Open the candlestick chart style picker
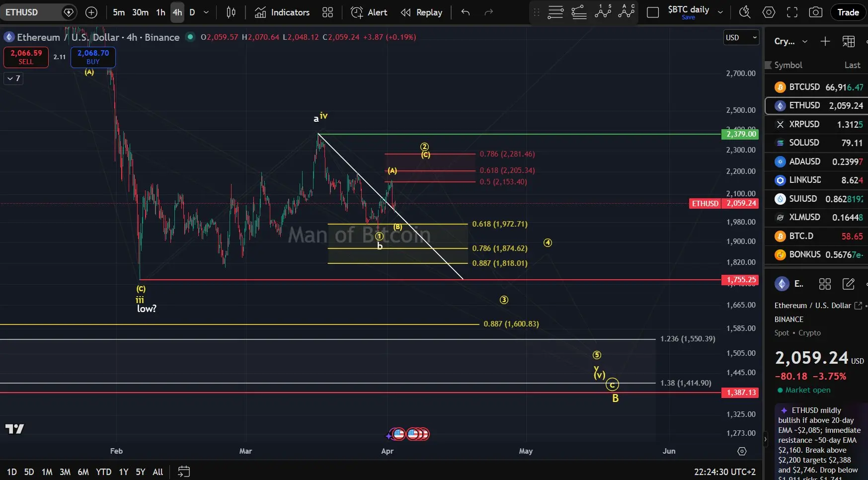 tap(231, 12)
